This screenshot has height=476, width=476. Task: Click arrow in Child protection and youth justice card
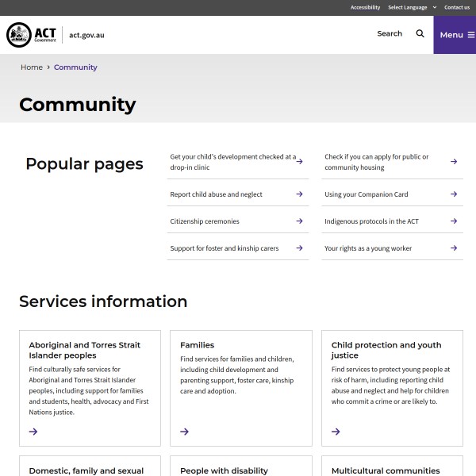pyautogui.click(x=336, y=432)
